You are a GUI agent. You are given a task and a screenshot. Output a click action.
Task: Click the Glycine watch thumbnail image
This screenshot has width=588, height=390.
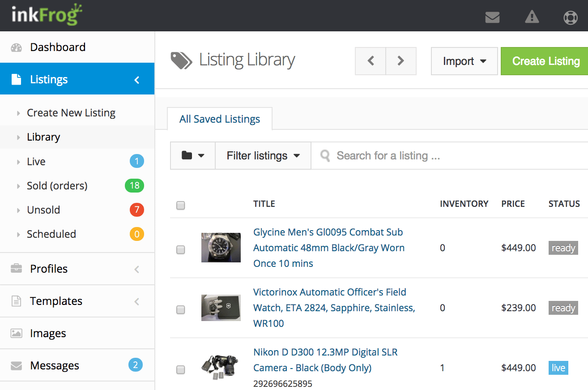(x=221, y=248)
